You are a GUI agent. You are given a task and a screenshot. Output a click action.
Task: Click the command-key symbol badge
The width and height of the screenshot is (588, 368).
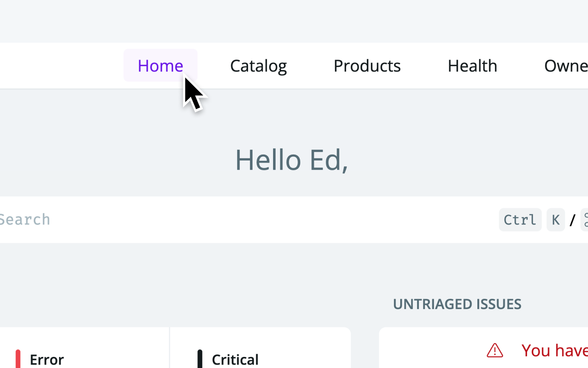pyautogui.click(x=585, y=220)
